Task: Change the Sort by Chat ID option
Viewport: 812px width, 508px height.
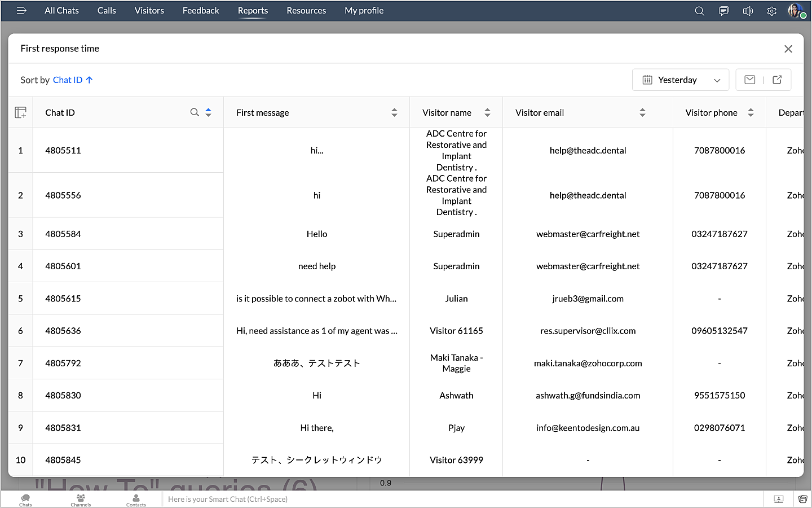Action: (73, 80)
